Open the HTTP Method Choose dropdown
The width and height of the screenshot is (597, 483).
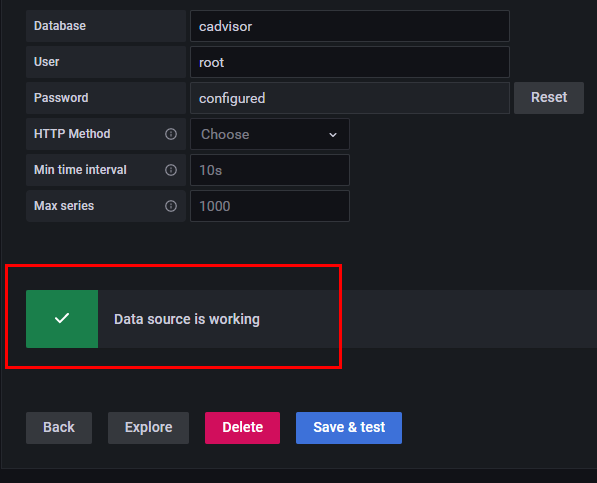tap(270, 134)
